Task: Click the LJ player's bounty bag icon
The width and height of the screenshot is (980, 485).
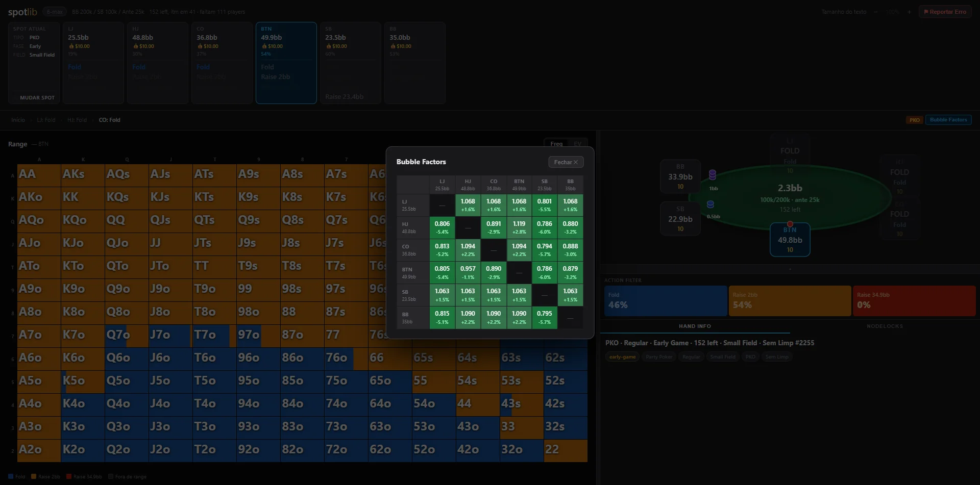Action: click(71, 46)
